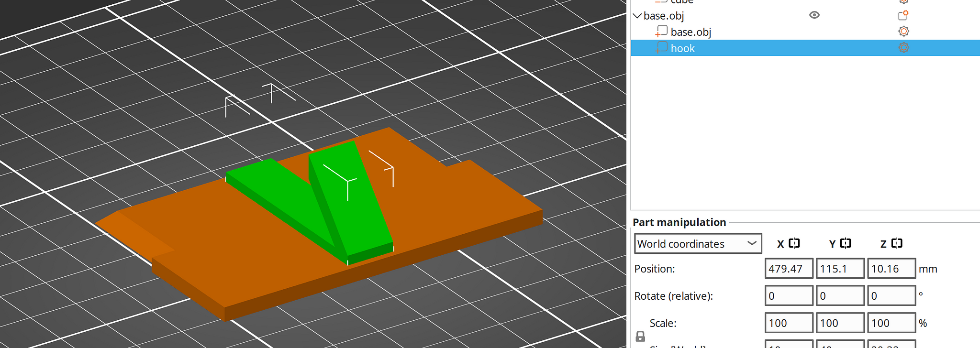Open the gear settings for child base.obj part
The image size is (980, 348).
coord(903,32)
